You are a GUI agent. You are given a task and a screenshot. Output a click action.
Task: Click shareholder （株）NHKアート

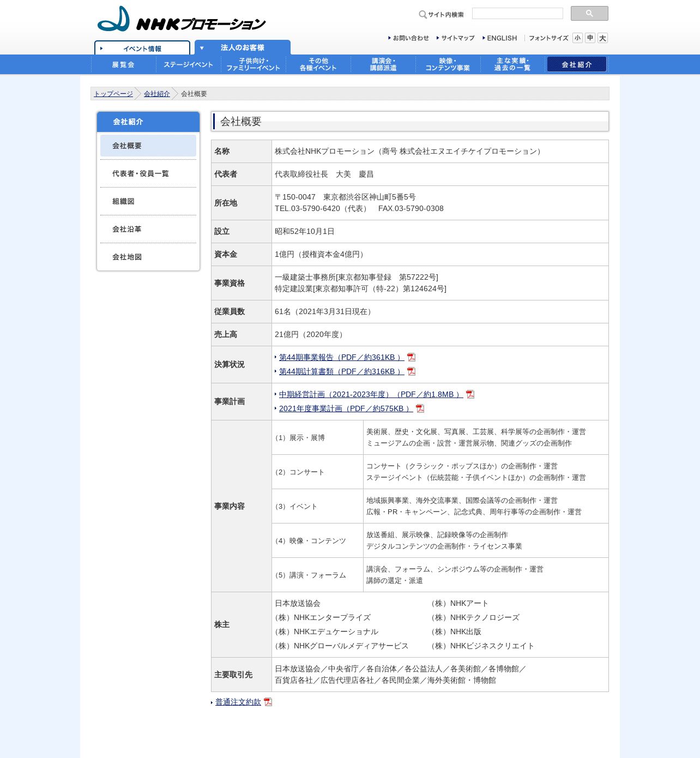tap(460, 603)
